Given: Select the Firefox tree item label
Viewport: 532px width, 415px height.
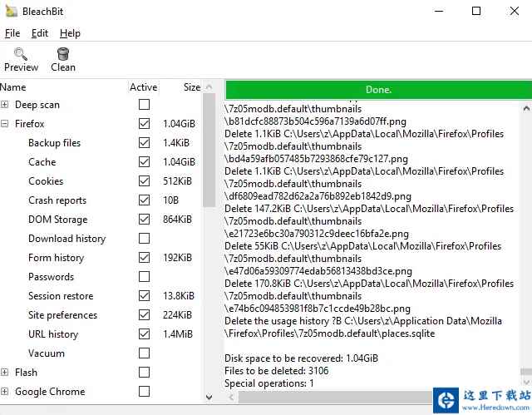Looking at the screenshot, I should (30, 124).
